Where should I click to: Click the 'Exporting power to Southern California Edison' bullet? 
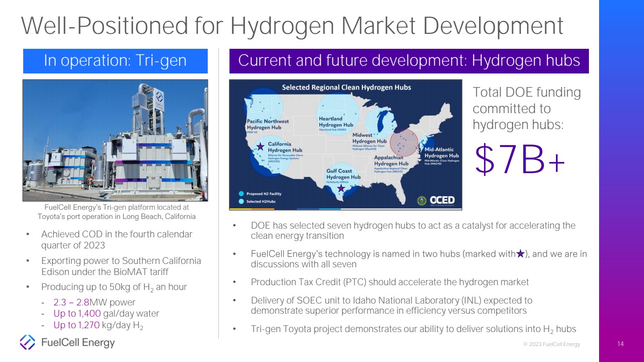pos(121,266)
